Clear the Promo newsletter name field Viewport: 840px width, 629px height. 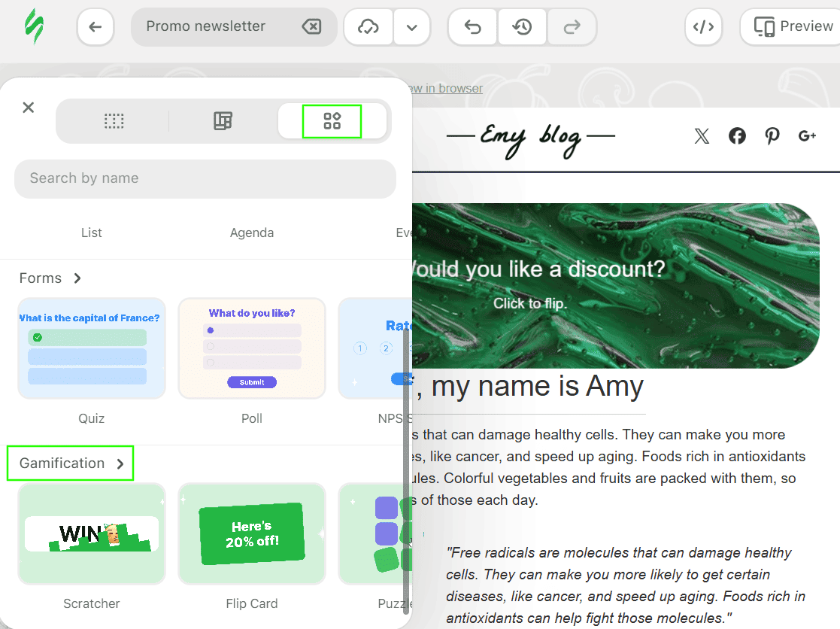click(x=311, y=26)
